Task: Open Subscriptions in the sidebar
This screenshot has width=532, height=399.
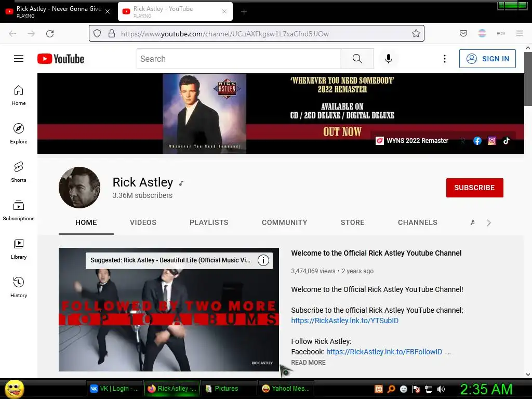Action: [x=19, y=210]
